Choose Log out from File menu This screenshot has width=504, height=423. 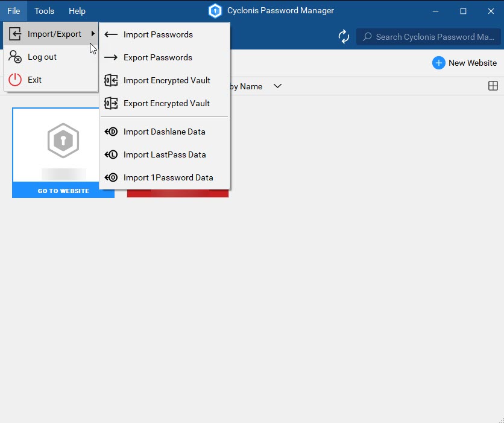coord(51,57)
